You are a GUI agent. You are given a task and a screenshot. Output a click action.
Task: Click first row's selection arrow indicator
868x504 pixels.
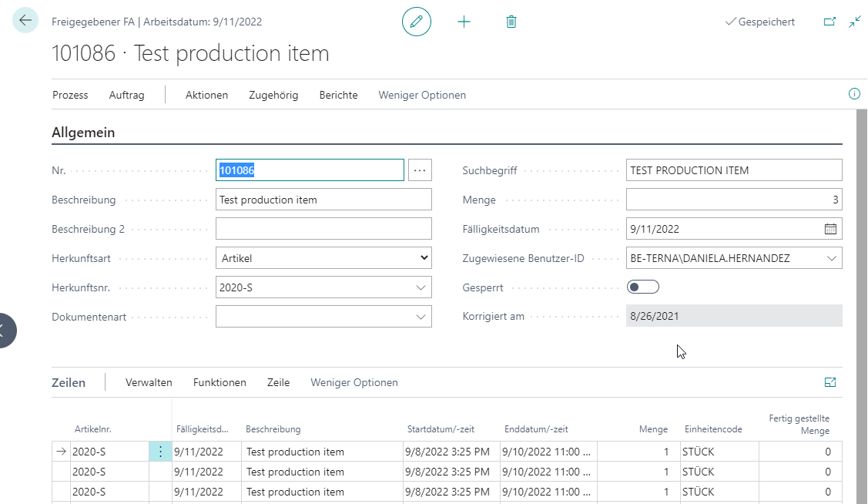61,452
